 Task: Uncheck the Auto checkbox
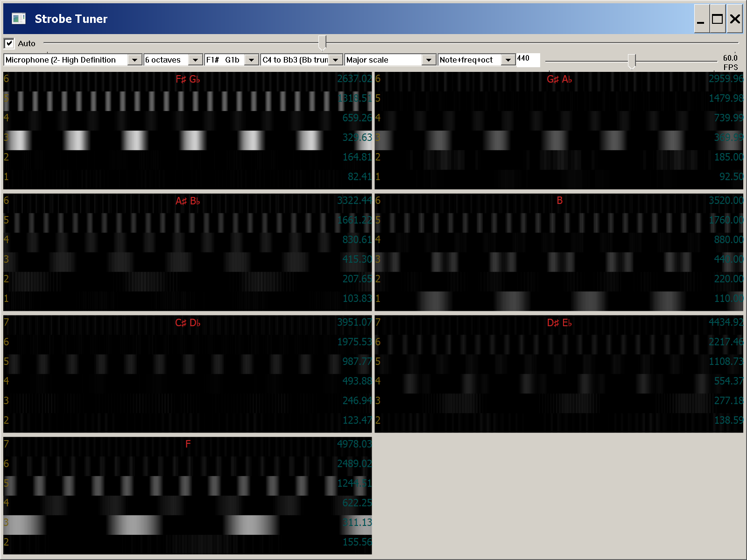[9, 43]
